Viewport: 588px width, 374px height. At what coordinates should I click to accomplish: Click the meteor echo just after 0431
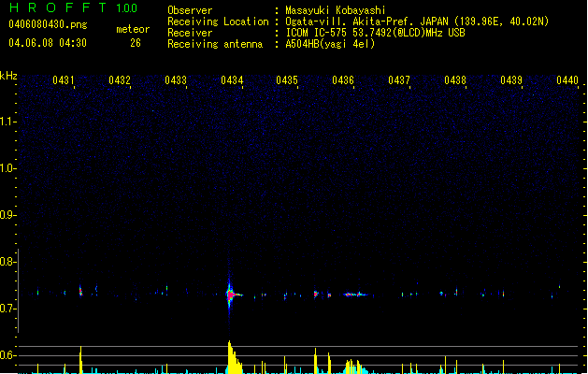tap(80, 291)
